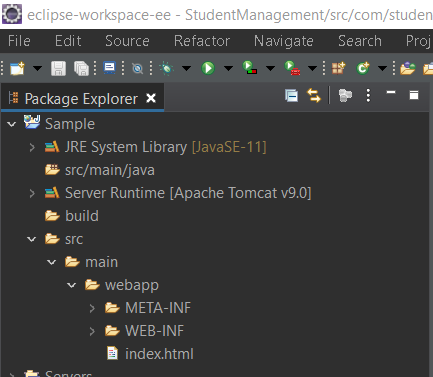Click the Save All toolbar icon
The image size is (433, 377).
click(x=81, y=68)
